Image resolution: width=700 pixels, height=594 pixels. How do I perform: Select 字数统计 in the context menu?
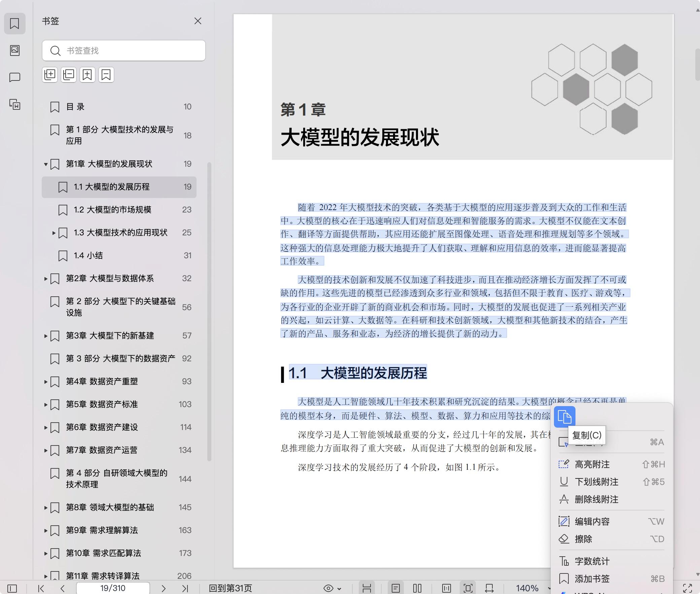click(x=591, y=561)
